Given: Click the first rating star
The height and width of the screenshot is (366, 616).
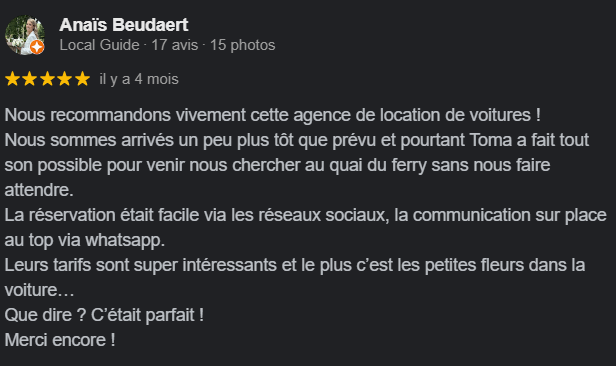Looking at the screenshot, I should coord(12,79).
